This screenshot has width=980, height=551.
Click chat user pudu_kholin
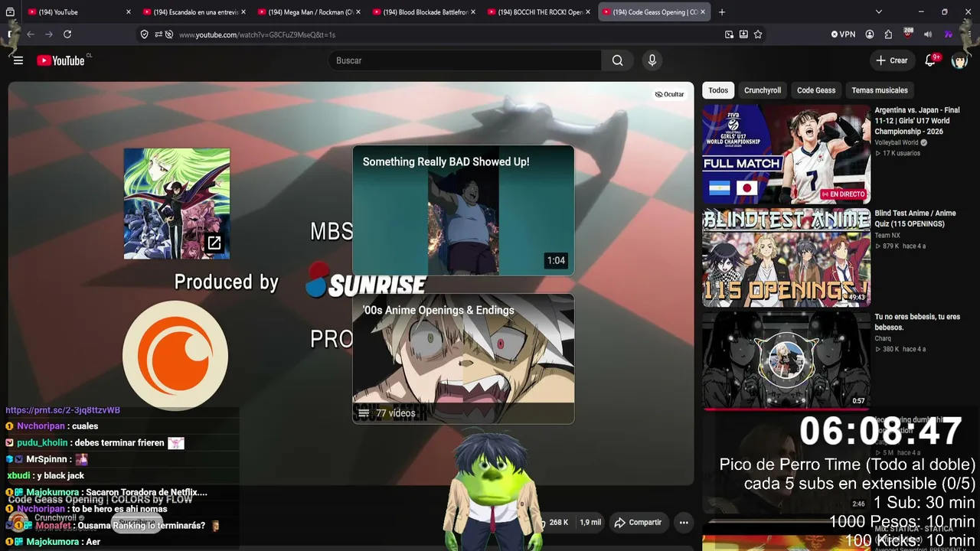pyautogui.click(x=42, y=443)
